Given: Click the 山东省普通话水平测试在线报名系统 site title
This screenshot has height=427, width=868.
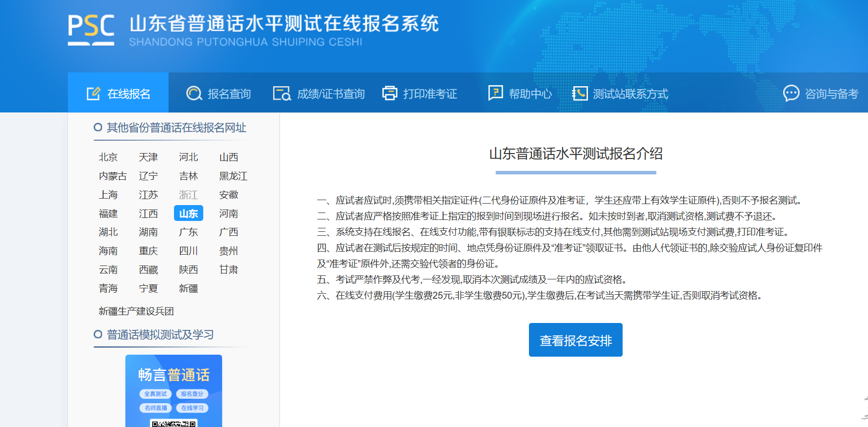Looking at the screenshot, I should [x=284, y=23].
